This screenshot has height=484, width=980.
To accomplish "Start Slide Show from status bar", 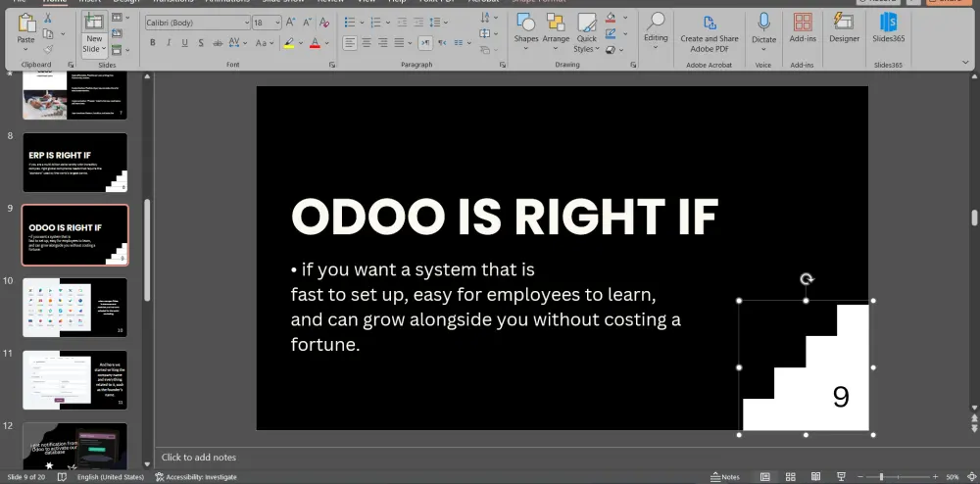I will pos(841,477).
